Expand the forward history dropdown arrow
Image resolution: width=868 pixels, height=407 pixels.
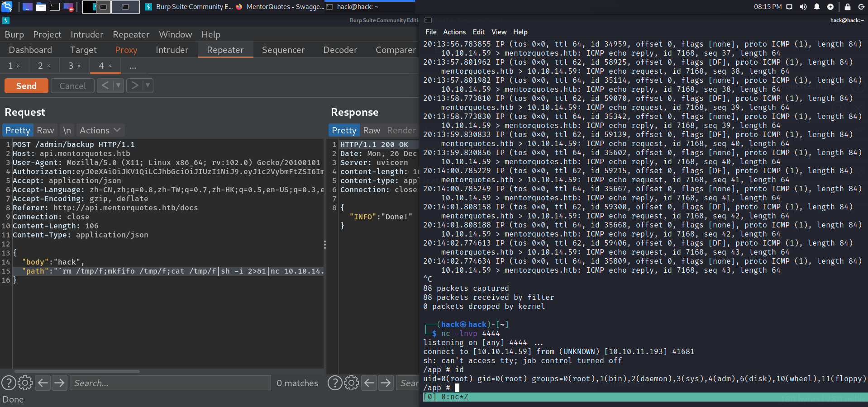[x=148, y=85]
